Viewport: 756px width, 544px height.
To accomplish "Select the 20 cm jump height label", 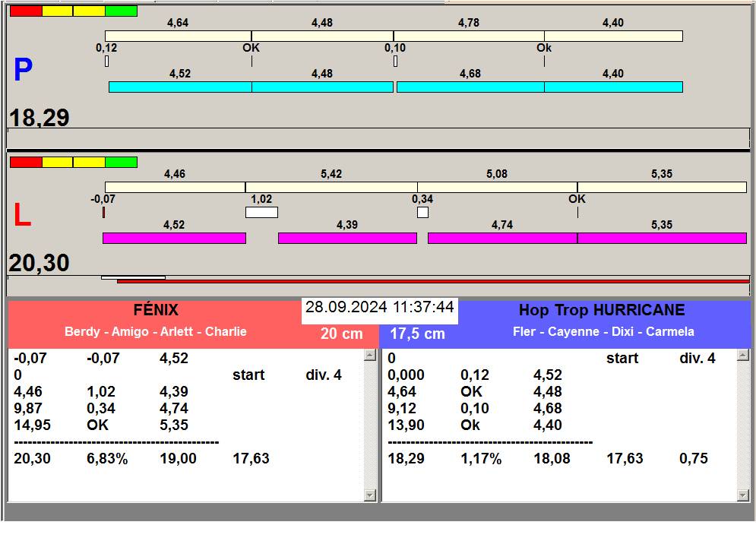I will tap(341, 334).
